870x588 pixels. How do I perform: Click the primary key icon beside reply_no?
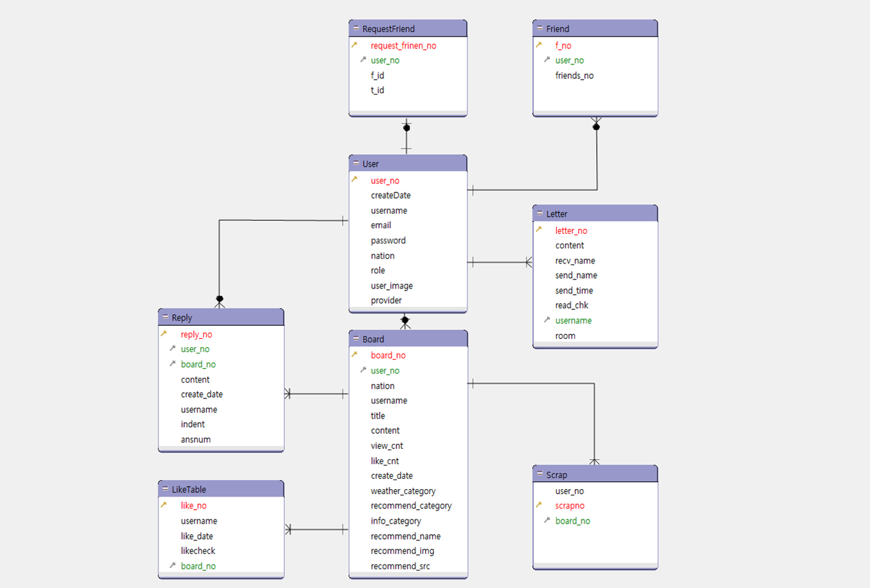click(x=164, y=333)
